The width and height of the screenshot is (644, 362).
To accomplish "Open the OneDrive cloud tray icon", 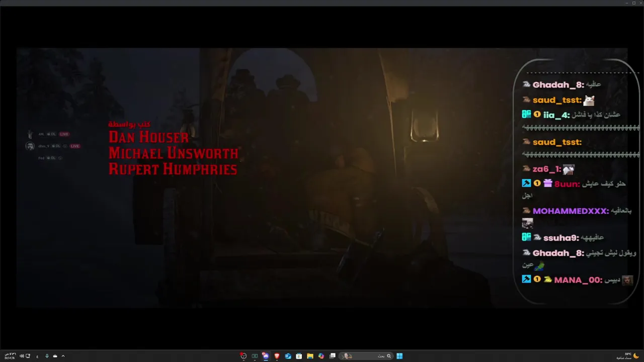I will pyautogui.click(x=55, y=356).
